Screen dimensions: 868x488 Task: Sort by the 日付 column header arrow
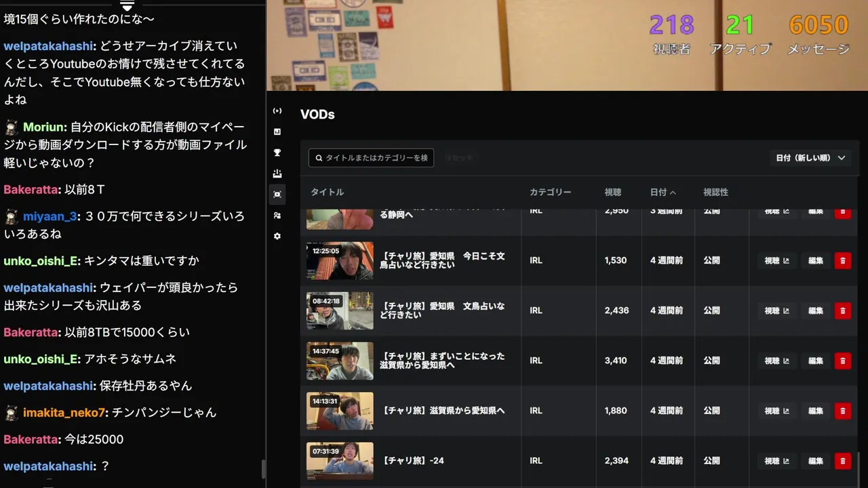click(x=673, y=192)
